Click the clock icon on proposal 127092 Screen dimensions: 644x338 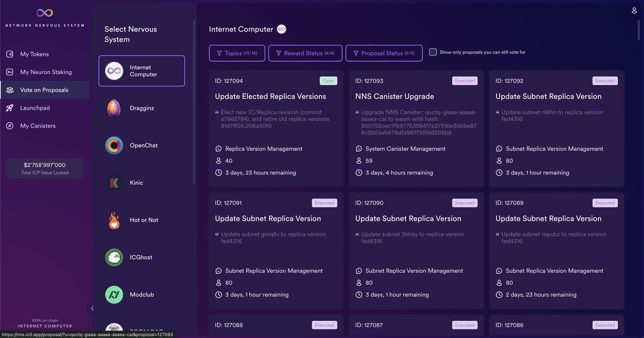[x=499, y=173]
